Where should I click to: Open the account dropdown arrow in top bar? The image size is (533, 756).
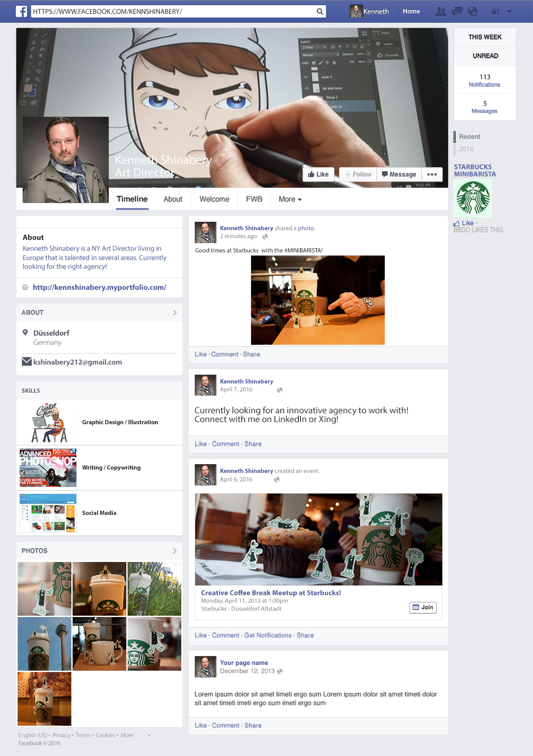[509, 12]
